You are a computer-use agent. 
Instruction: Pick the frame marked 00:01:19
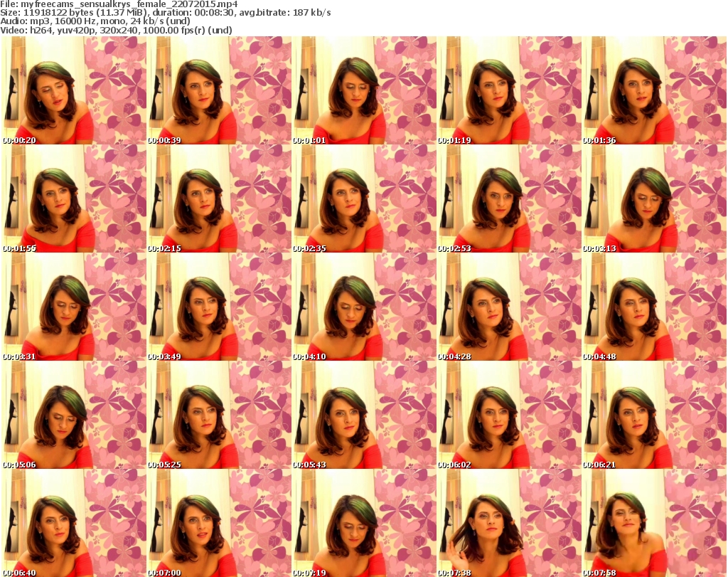pos(509,90)
